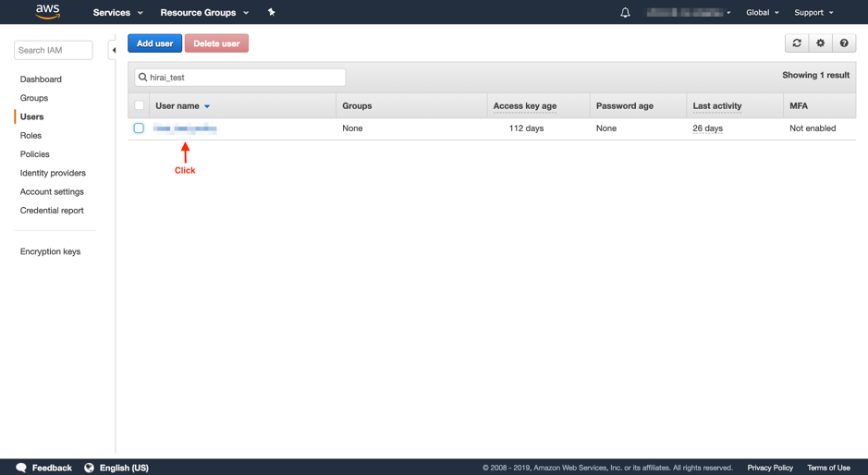Open the blurred user name link
Screen dimensions: 868x475
click(x=185, y=129)
